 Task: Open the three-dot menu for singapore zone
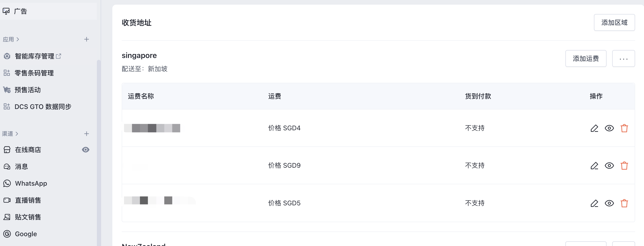(623, 59)
